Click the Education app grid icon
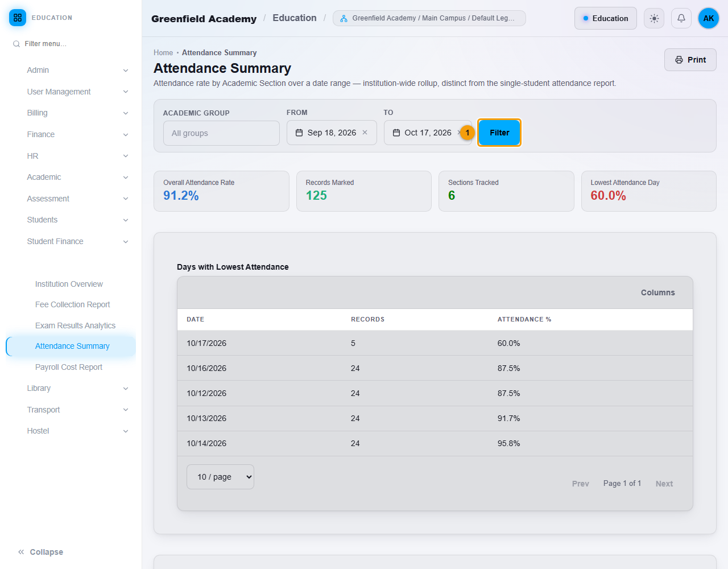Viewport: 728px width, 569px height. pos(18,18)
